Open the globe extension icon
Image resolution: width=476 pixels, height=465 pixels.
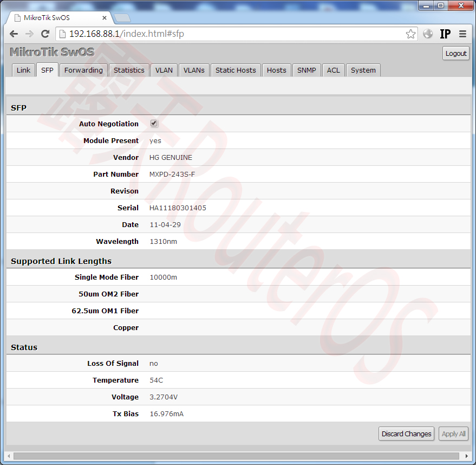coord(428,34)
